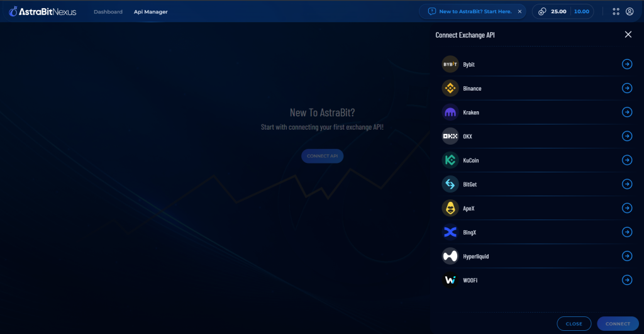Click the New To AstraBit? heading
Screen dimensions: 644x334
coord(323,112)
